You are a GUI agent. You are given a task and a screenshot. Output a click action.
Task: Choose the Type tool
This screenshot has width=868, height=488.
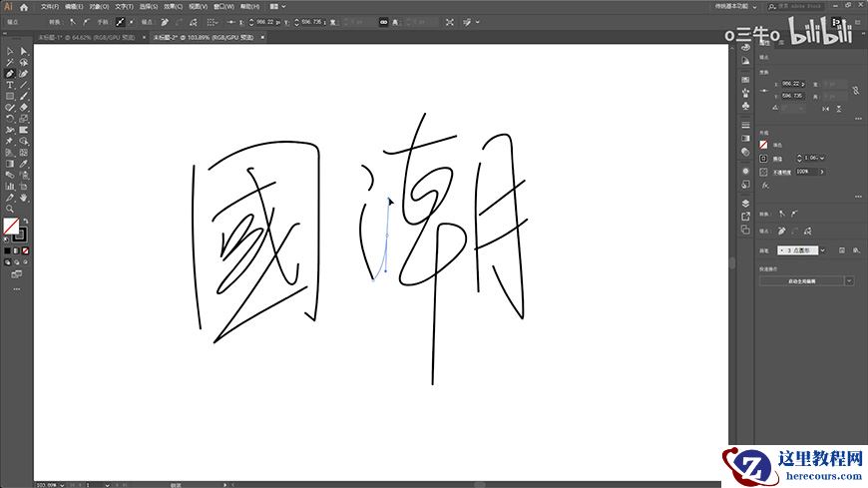click(10, 85)
